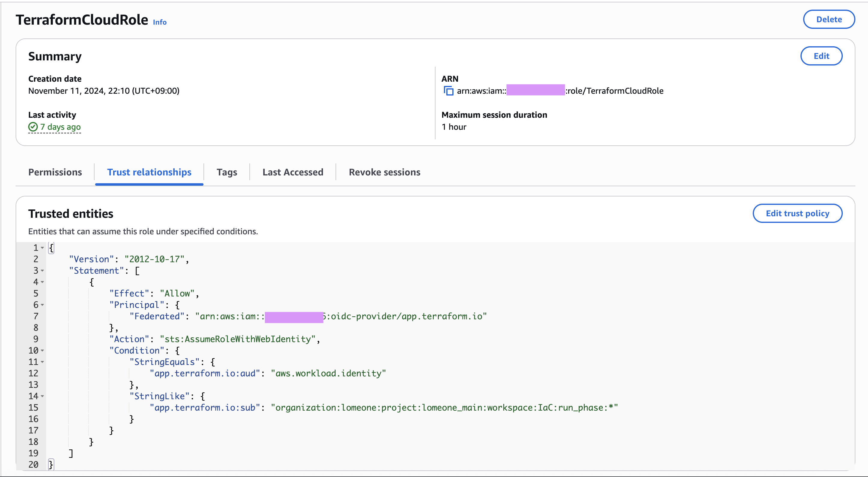Click the "Allow" effect value

tap(177, 293)
